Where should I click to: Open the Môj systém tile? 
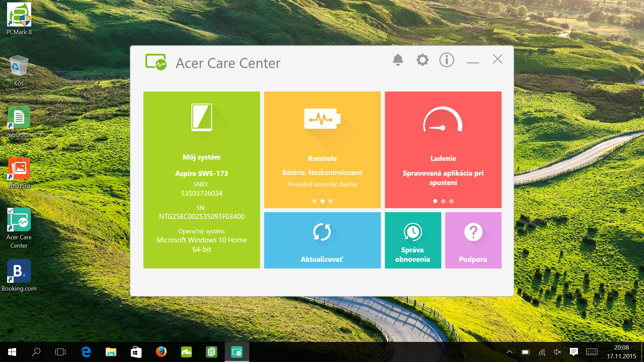pyautogui.click(x=202, y=180)
